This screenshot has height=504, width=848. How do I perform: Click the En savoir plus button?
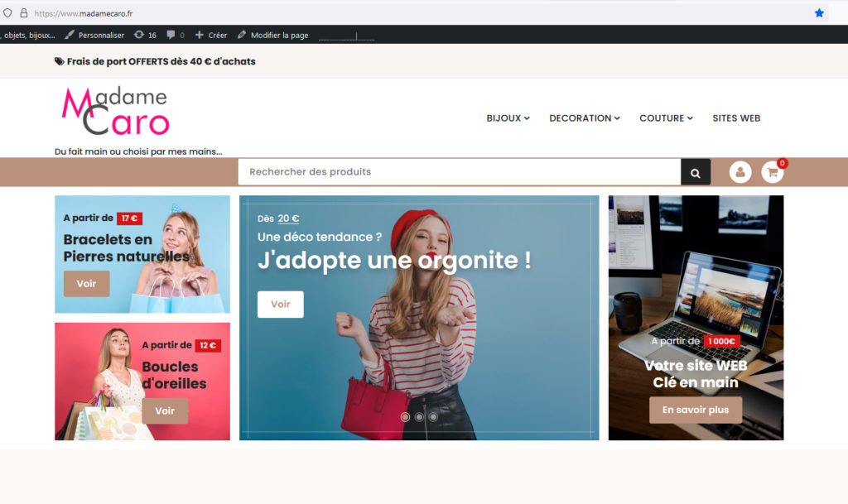pyautogui.click(x=696, y=410)
